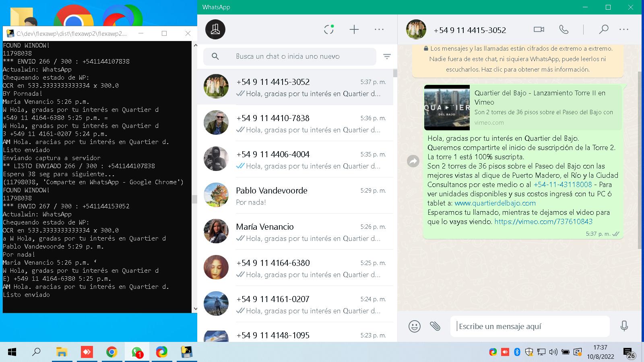Open the phone link +54-11-43118008
This screenshot has height=362, width=644.
(x=563, y=185)
